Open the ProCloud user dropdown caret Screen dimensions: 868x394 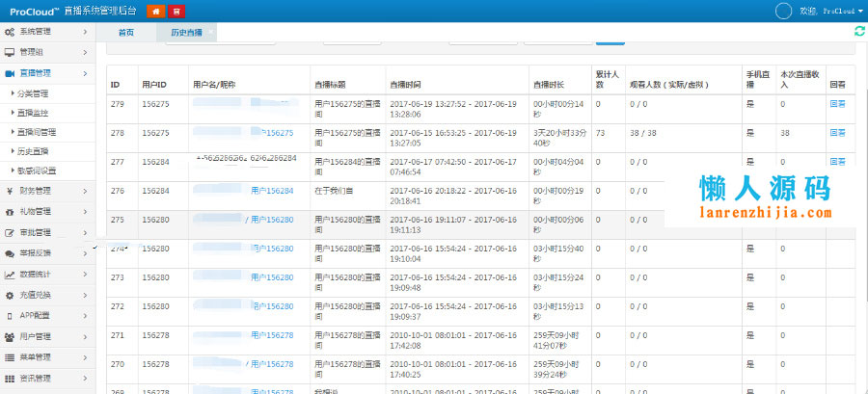coord(860,11)
